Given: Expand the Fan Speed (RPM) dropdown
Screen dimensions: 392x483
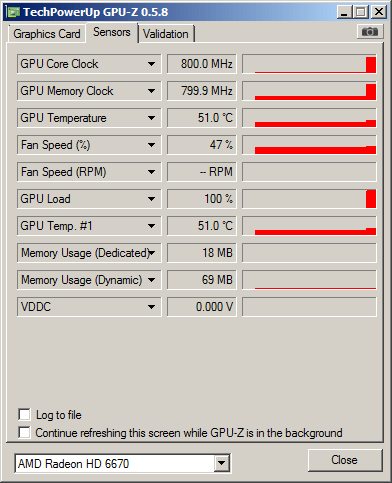Looking at the screenshot, I should pyautogui.click(x=151, y=172).
